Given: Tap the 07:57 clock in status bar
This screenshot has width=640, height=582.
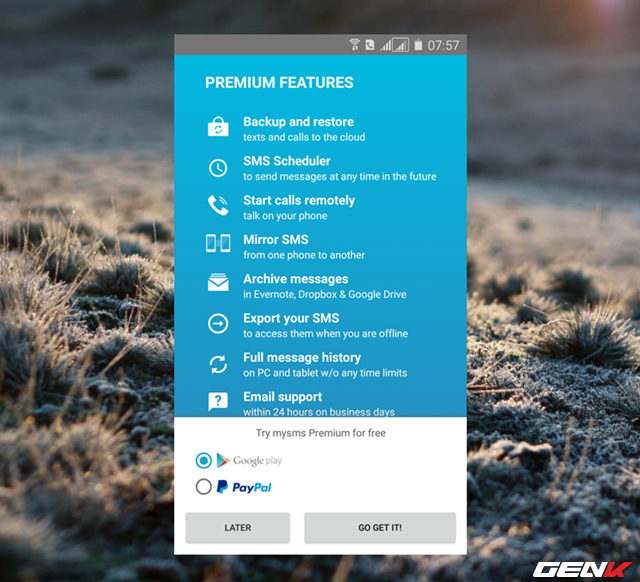Looking at the screenshot, I should 443,45.
